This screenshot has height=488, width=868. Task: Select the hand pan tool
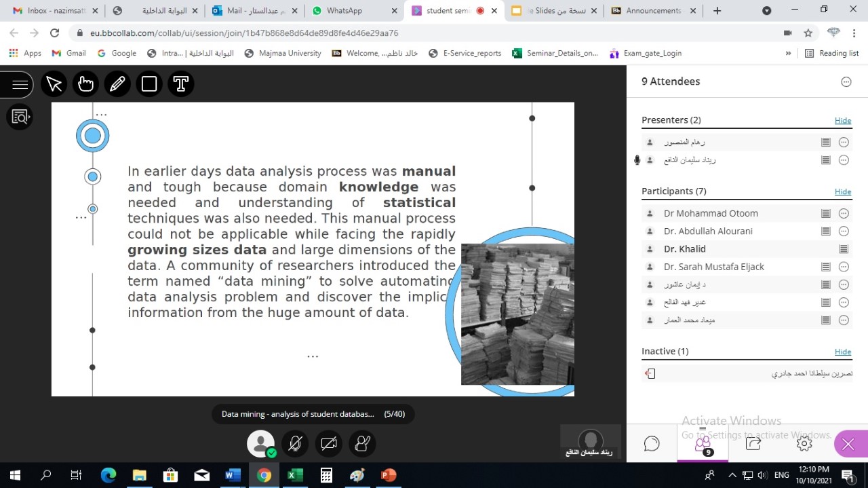pyautogui.click(x=85, y=83)
